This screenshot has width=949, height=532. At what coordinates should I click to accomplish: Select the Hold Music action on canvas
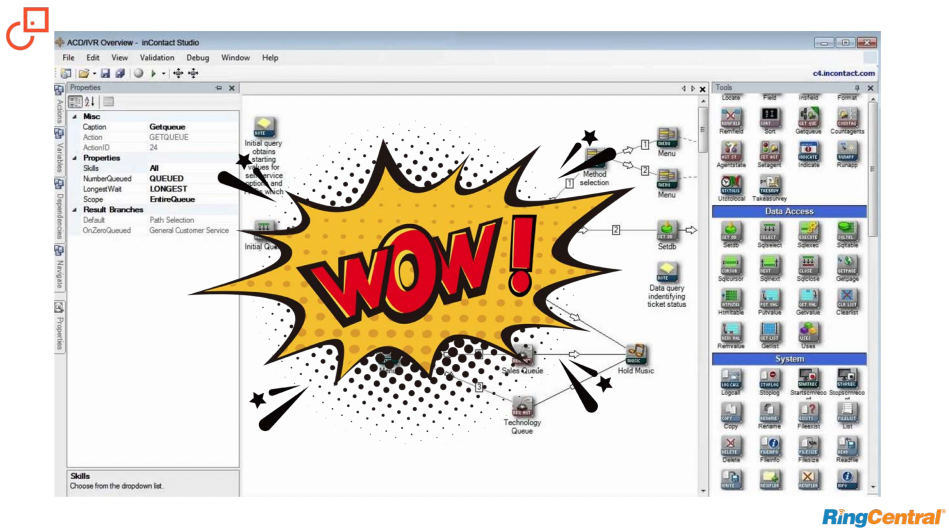[x=635, y=354]
